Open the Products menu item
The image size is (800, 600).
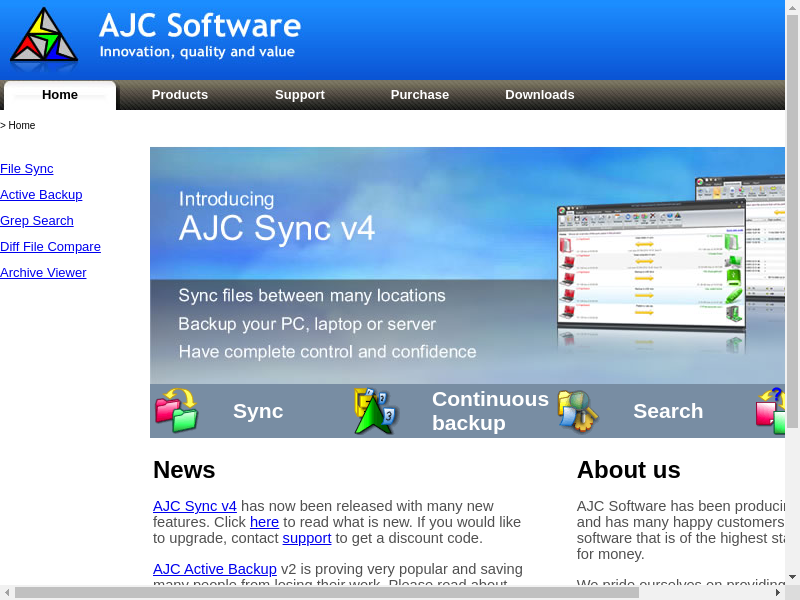180,95
